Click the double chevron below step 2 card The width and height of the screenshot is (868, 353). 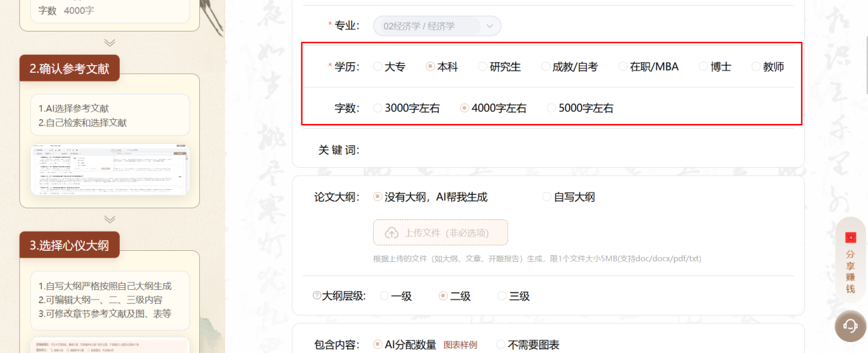click(110, 219)
